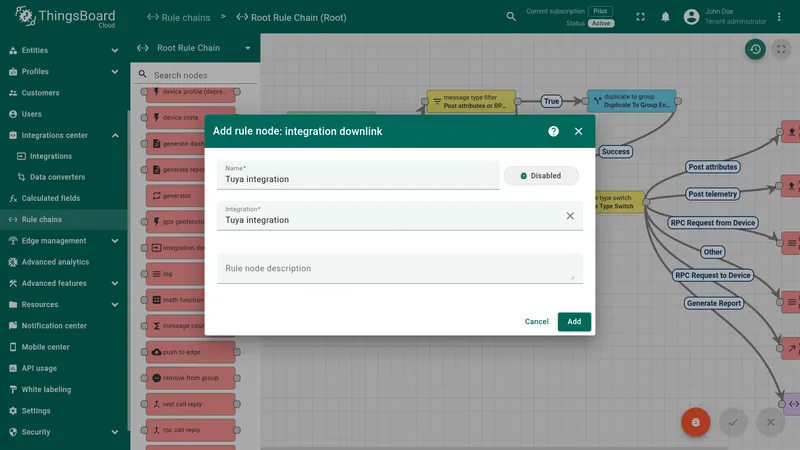Expand the Advanced features menu
This screenshot has height=450, width=800.
[x=63, y=283]
